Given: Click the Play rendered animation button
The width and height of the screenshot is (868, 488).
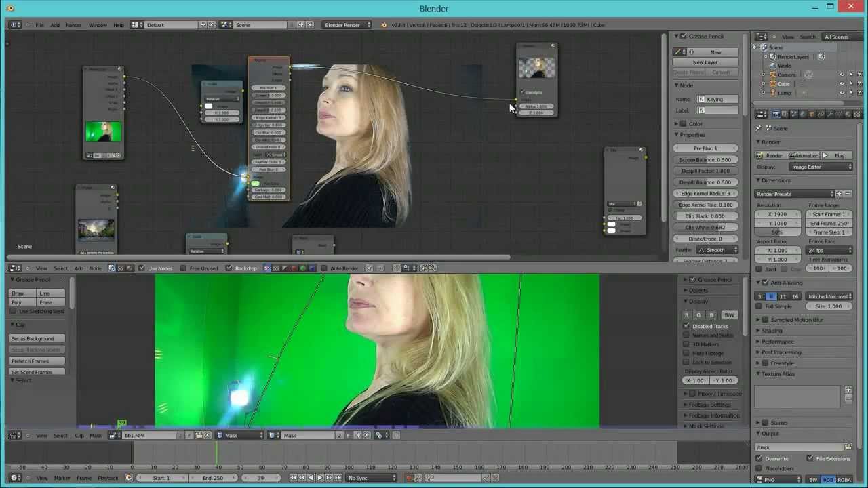Looking at the screenshot, I should click(x=836, y=156).
